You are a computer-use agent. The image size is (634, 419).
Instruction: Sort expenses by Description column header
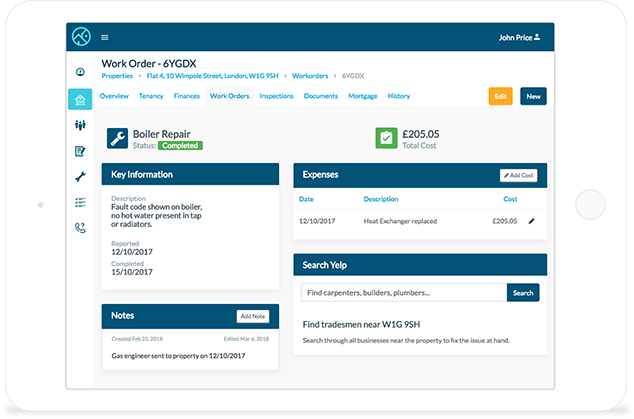pyautogui.click(x=381, y=199)
